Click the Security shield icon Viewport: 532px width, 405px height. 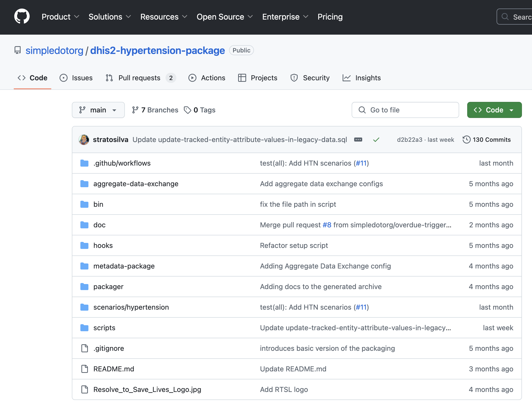(x=294, y=78)
